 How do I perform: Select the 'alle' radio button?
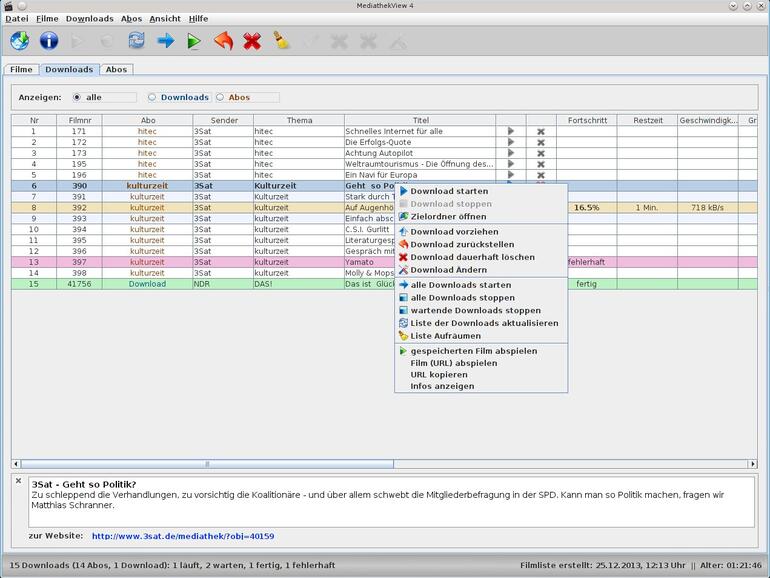(x=75, y=97)
